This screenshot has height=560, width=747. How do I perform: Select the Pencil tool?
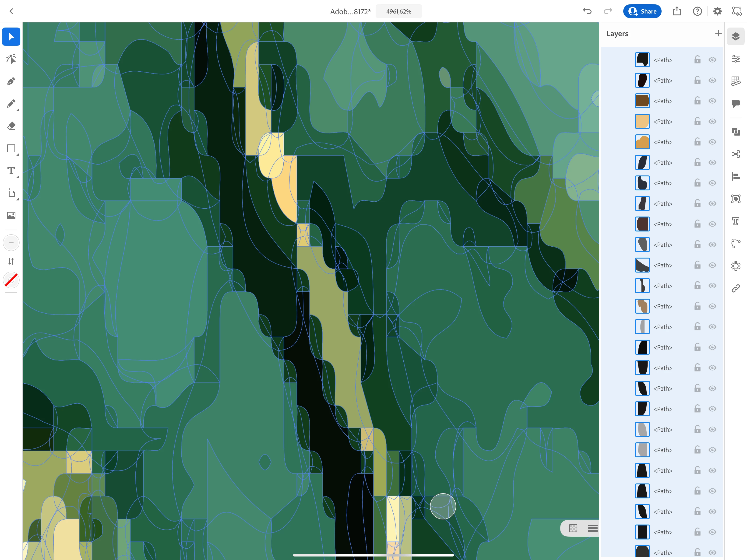pyautogui.click(x=11, y=104)
